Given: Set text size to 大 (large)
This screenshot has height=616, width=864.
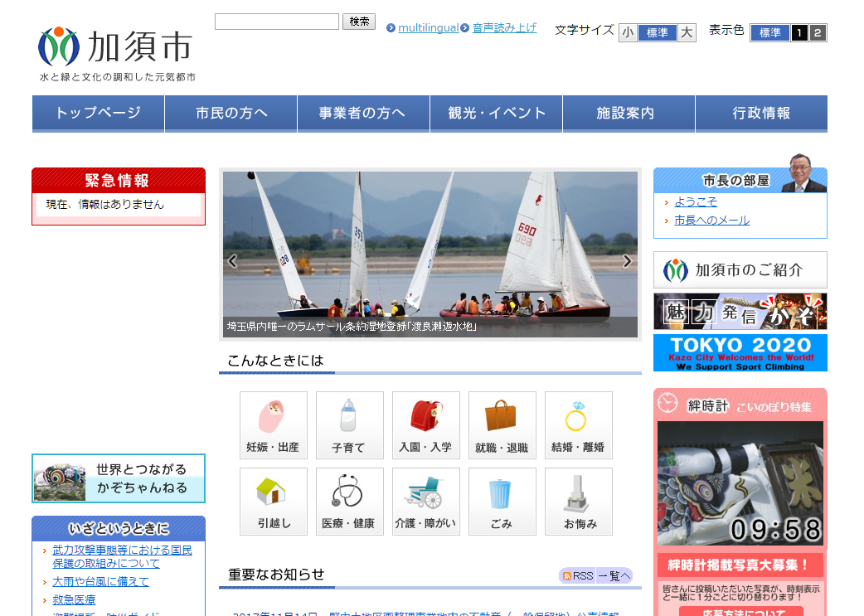Looking at the screenshot, I should (687, 32).
